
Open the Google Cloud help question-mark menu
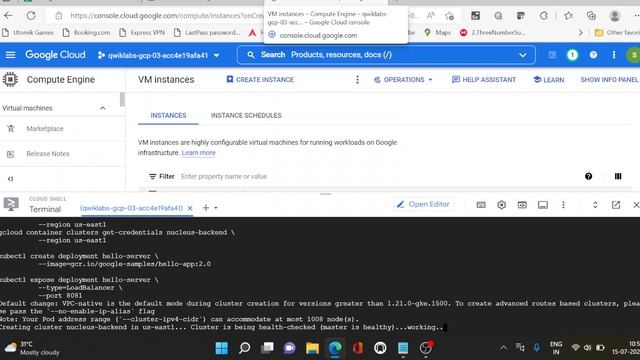pos(593,55)
